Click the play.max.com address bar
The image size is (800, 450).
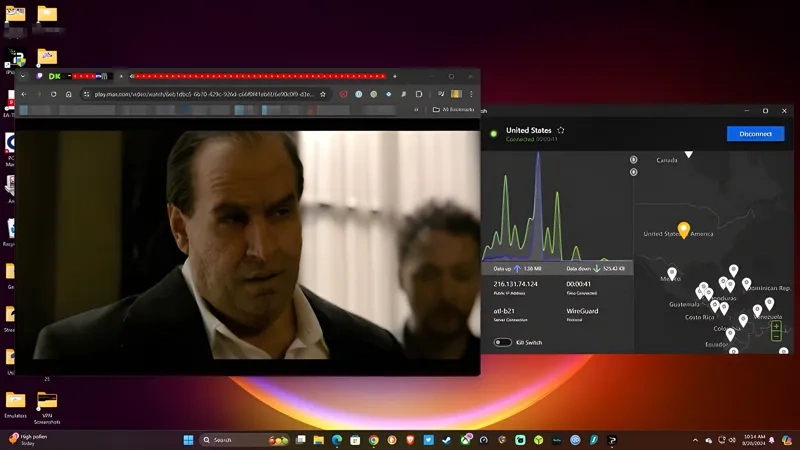[200, 94]
